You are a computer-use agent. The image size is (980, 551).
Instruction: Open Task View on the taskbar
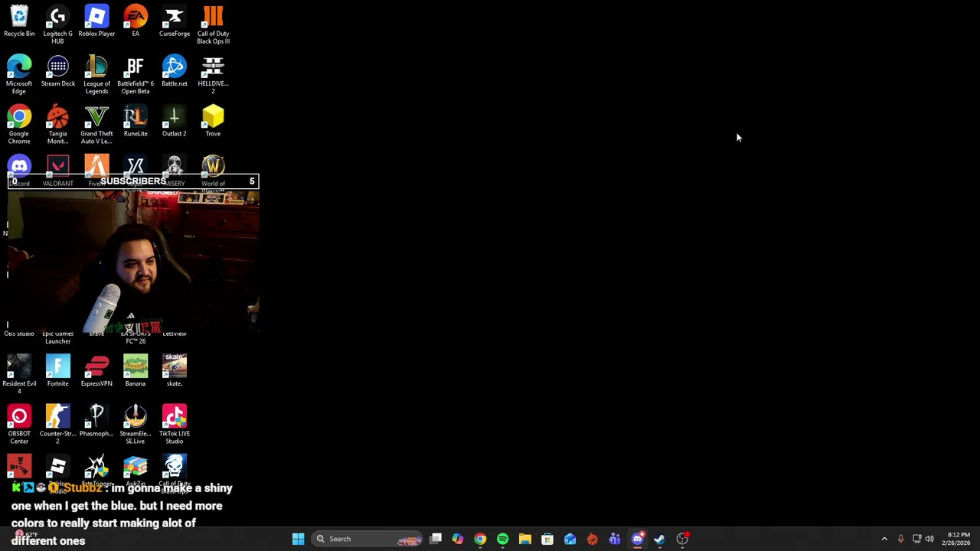pos(436,539)
